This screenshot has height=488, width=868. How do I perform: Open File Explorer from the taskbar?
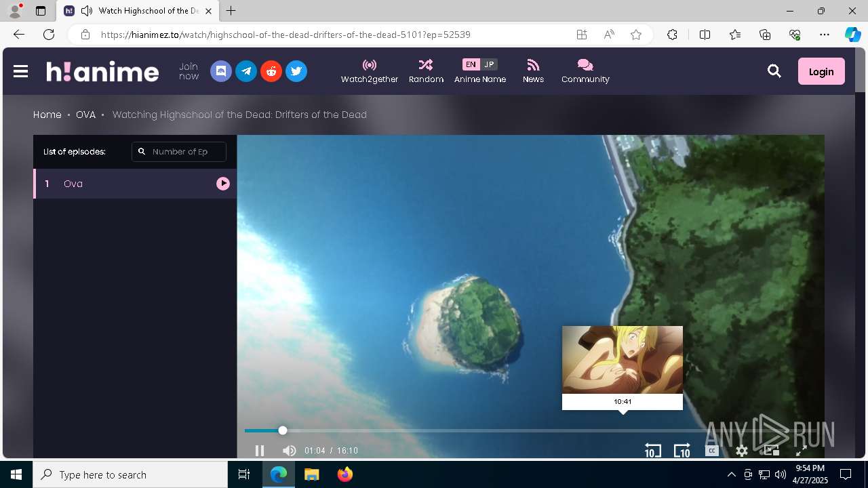311,474
